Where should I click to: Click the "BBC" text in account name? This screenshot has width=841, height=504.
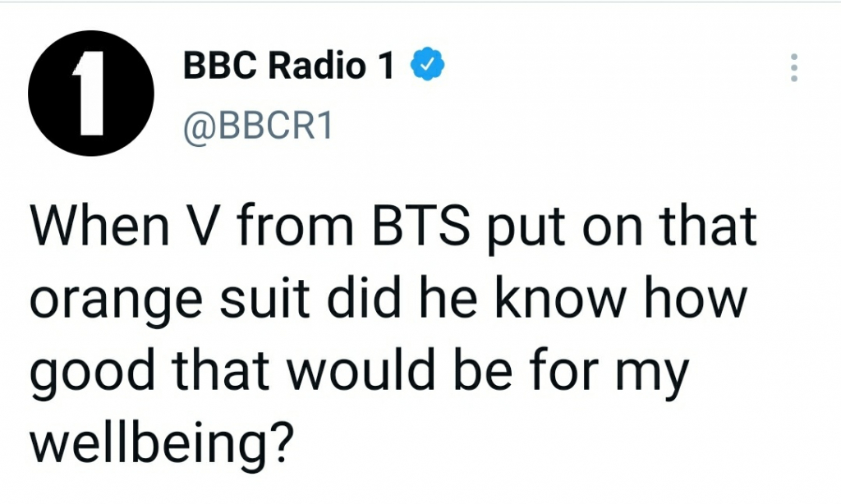220,66
